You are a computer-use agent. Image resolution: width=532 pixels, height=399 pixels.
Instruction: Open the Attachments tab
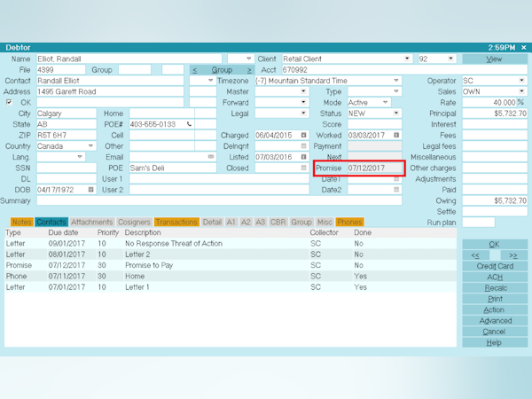coord(92,222)
